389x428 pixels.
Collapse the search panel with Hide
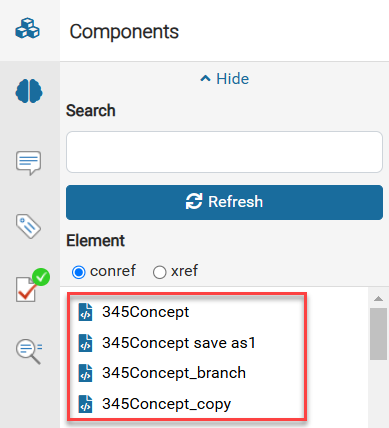tap(224, 79)
